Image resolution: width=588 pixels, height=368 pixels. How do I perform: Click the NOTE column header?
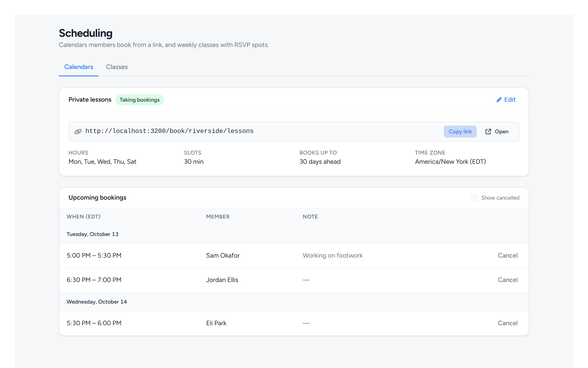[310, 217]
